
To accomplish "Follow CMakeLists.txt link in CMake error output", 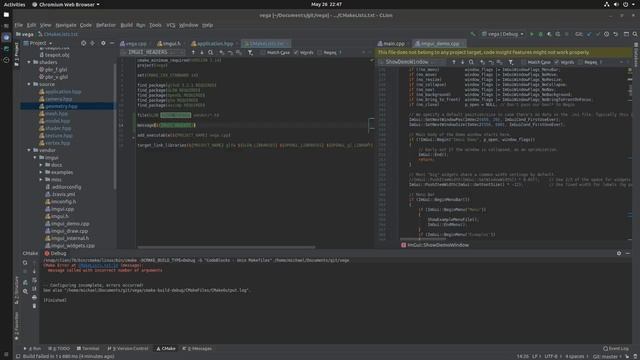I will click(98, 266).
